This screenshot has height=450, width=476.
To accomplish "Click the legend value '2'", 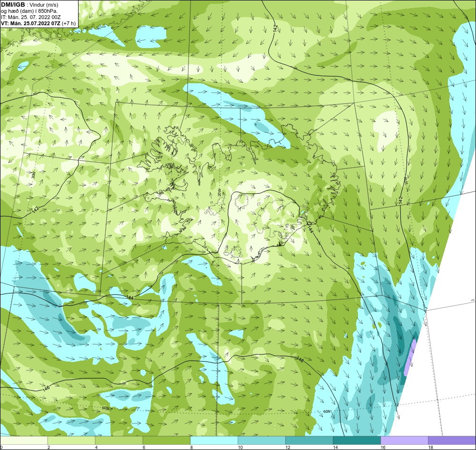I will pos(49,447).
